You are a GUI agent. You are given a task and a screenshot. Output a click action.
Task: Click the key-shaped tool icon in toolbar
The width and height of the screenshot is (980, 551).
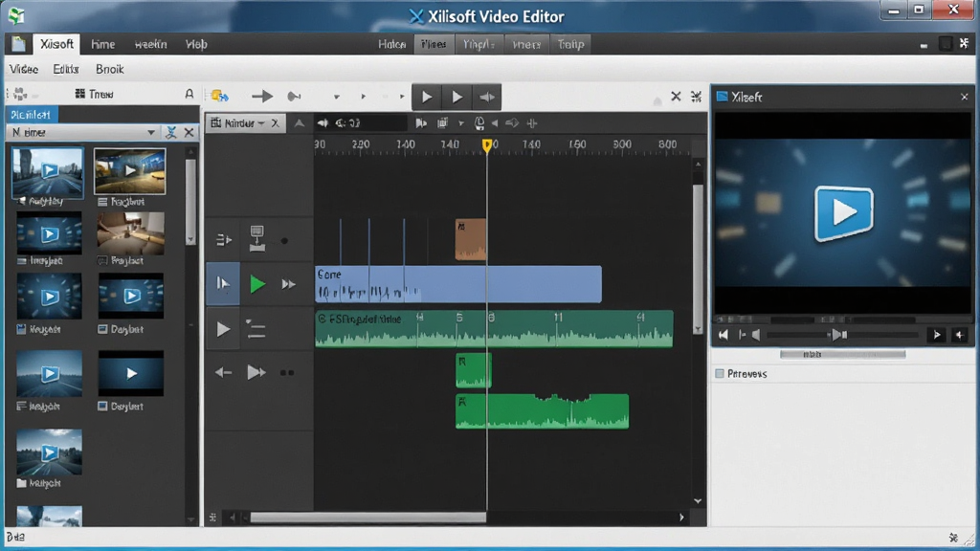coord(293,97)
